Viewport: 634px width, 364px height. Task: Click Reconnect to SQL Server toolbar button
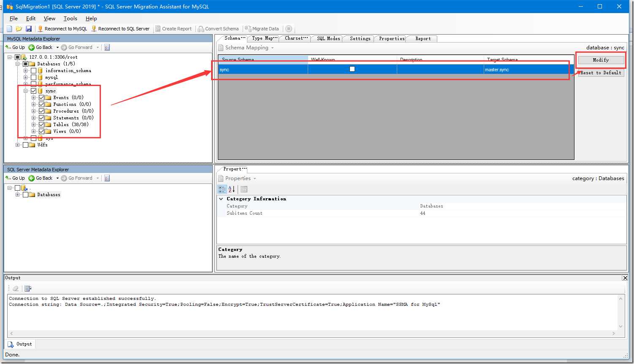tap(120, 29)
